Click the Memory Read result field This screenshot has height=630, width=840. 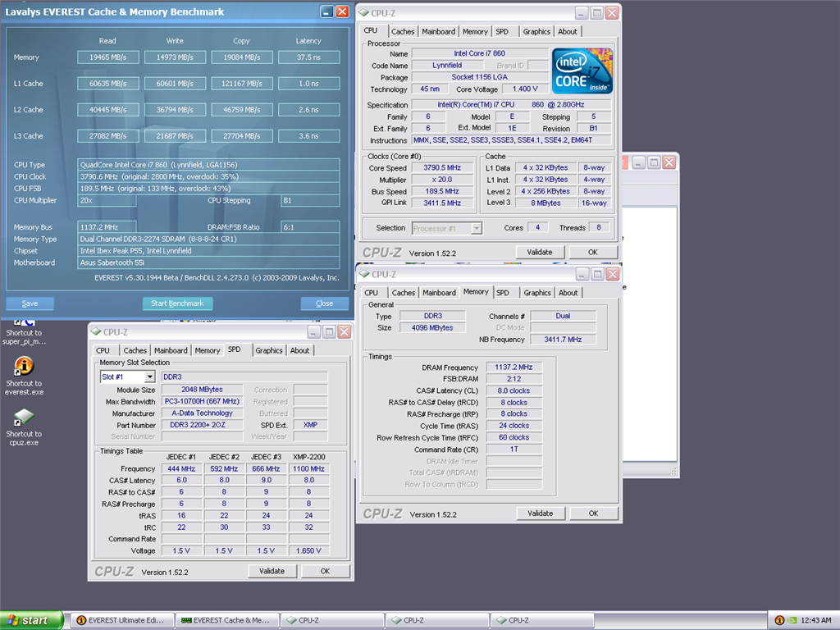click(x=107, y=57)
